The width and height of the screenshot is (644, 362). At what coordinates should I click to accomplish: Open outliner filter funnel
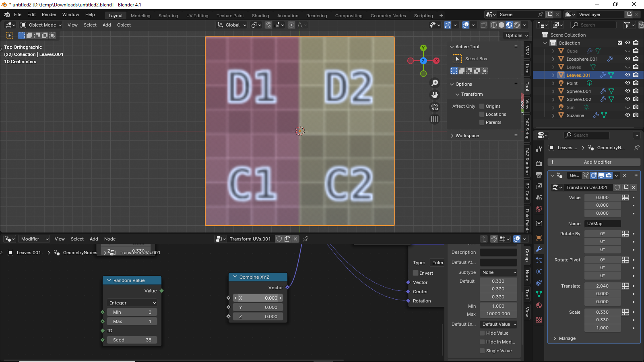627,25
